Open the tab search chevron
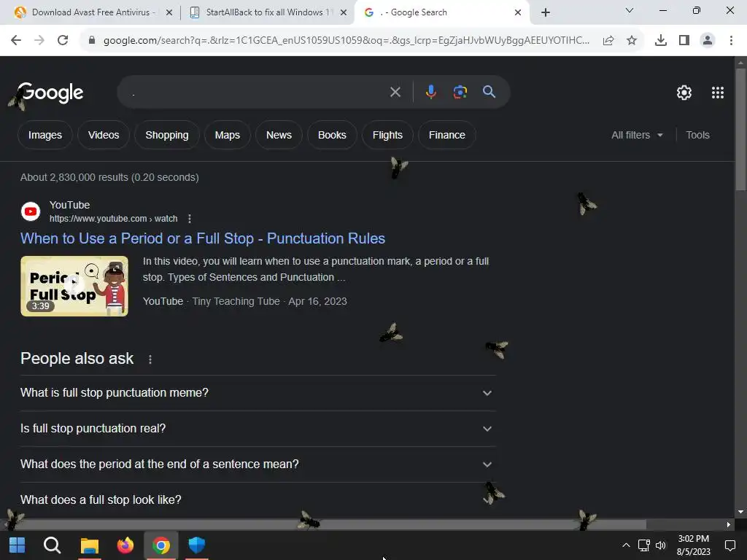This screenshot has height=560, width=747. click(x=630, y=10)
